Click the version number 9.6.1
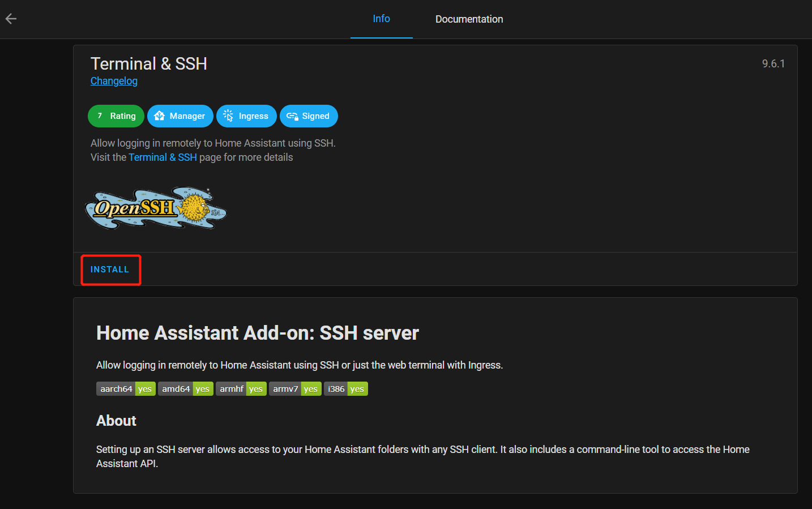The height and width of the screenshot is (509, 812). click(x=773, y=63)
